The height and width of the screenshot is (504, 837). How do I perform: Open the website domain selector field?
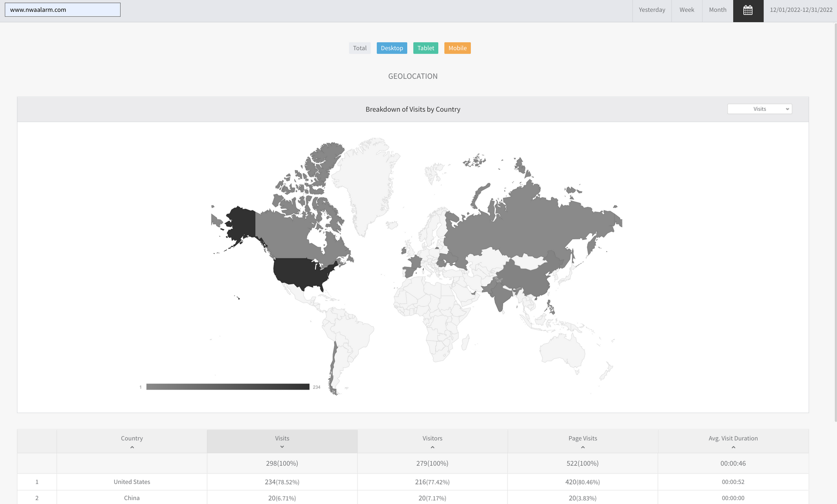coord(62,10)
